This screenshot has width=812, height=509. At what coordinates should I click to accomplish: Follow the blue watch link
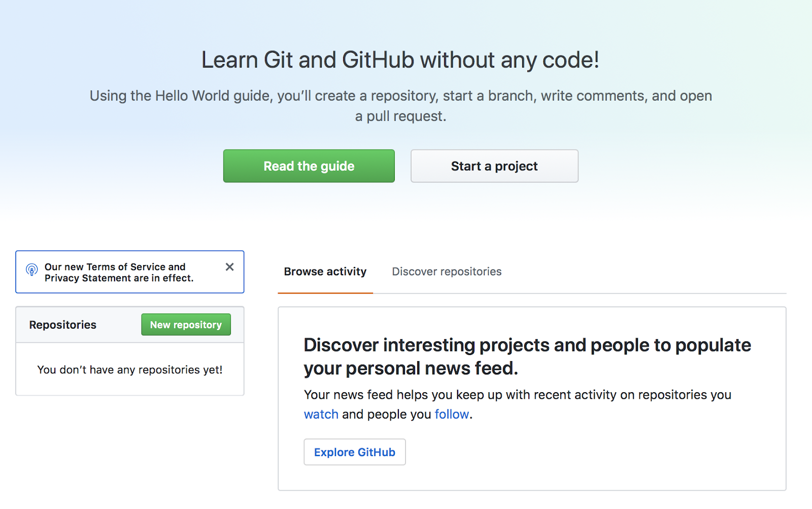click(321, 415)
